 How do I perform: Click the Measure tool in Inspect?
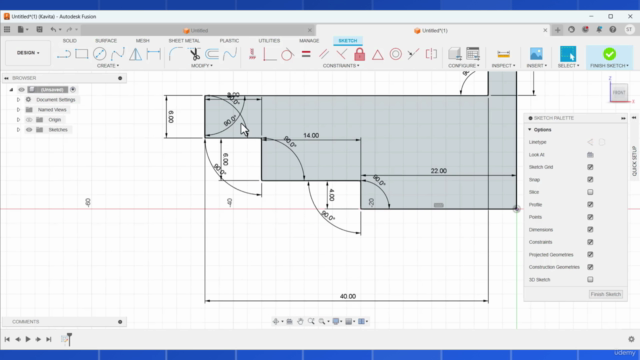coord(503,54)
